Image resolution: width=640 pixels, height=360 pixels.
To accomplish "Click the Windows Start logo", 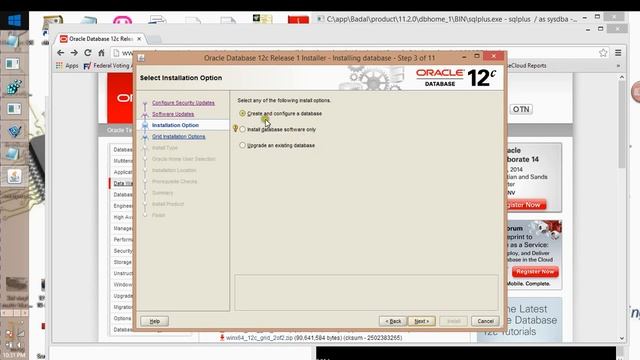I will click(x=14, y=20).
